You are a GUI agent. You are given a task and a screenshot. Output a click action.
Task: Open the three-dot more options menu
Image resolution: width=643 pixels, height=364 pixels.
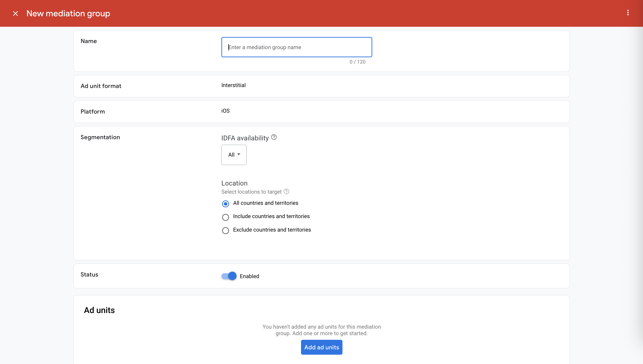click(x=627, y=13)
